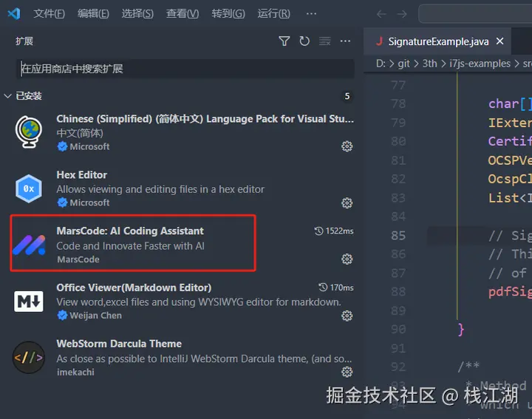Open the 选择(S) menu
This screenshot has width=532, height=419.
click(x=137, y=13)
